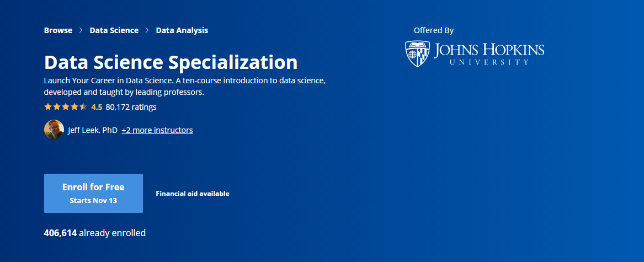
Task: Click the Data Science Specialization heading
Action: pyautogui.click(x=171, y=62)
